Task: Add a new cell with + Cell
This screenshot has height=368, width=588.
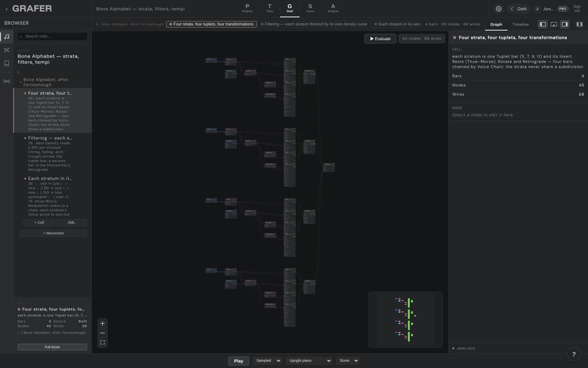Action: 39,223
